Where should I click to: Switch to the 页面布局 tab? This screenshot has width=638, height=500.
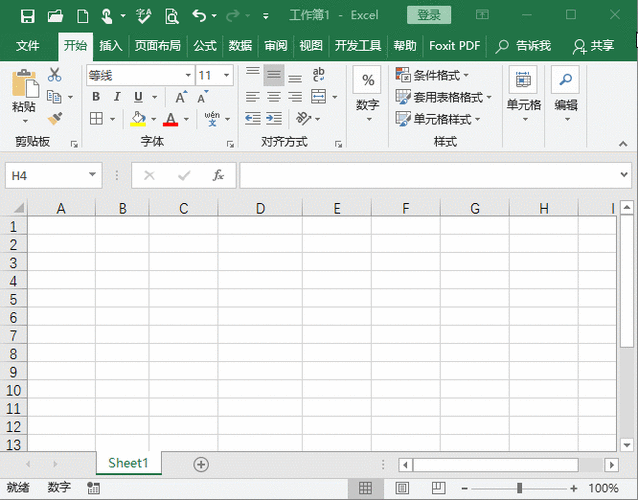[x=157, y=46]
